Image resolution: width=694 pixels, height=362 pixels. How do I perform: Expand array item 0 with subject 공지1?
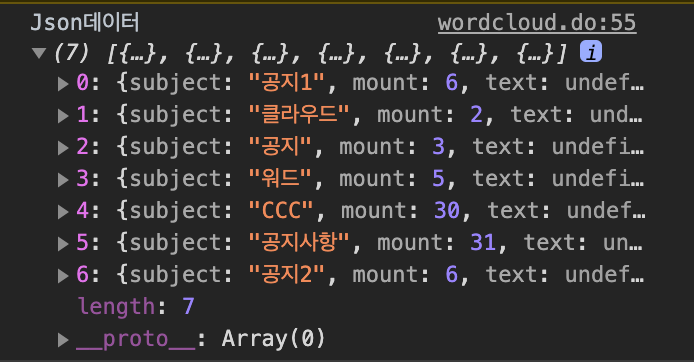[x=63, y=84]
